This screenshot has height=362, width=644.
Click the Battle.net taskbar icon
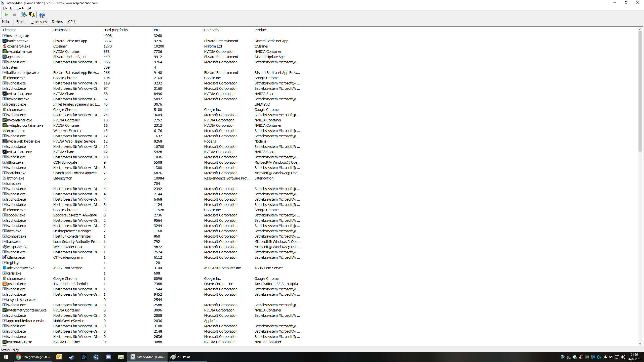[x=84, y=357]
